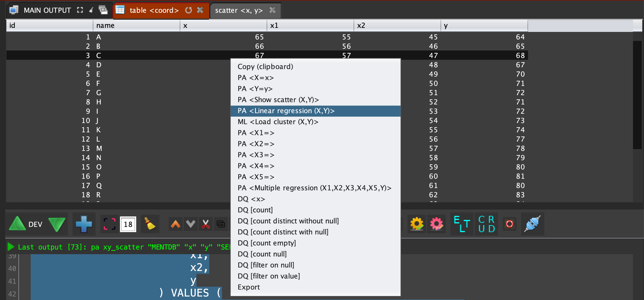Click the green up triangle beside DEV
Image resolution: width=644 pixels, height=300 pixels.
point(17,224)
